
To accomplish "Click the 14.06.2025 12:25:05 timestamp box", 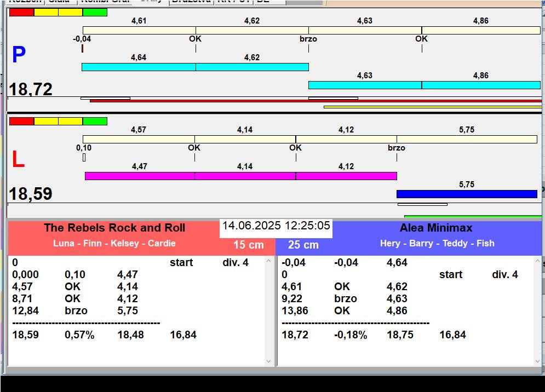I will pos(276,226).
